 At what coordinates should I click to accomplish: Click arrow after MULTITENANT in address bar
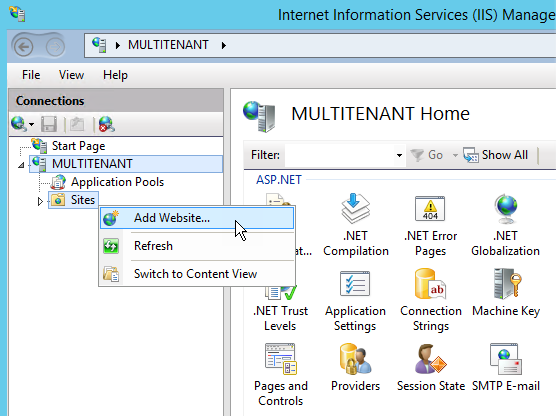(x=224, y=45)
